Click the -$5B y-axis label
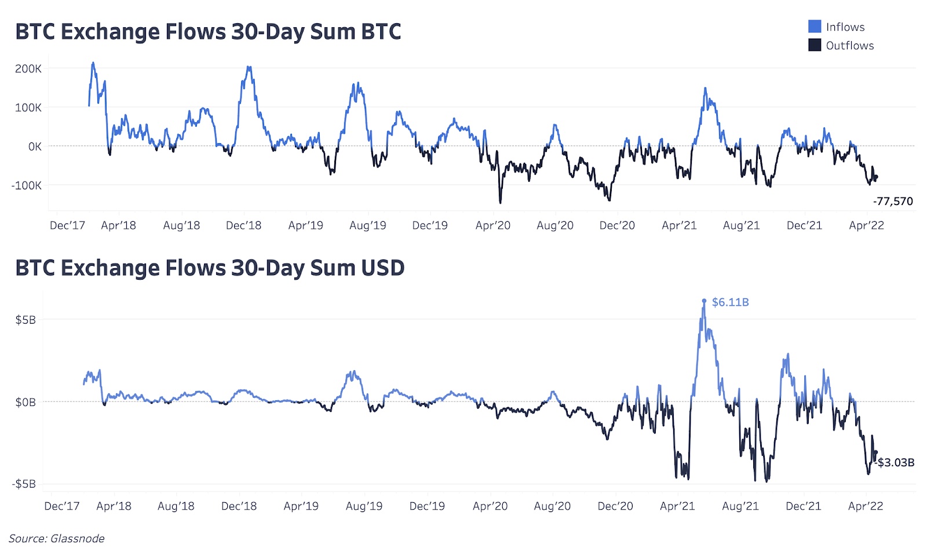 pyautogui.click(x=24, y=484)
